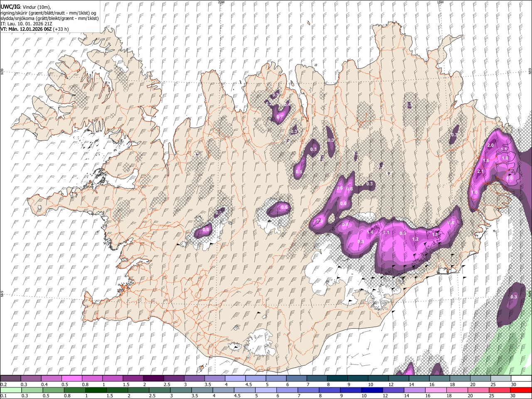532x399 pixels.
Task: Click the 2.1 snowfall value on the map
Action: pos(480,171)
